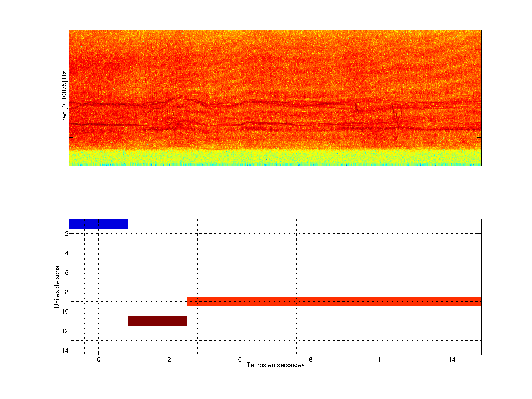Click y-axis tick label 4 on lower plot
Screen dimensions: 532x399
coord(67,253)
